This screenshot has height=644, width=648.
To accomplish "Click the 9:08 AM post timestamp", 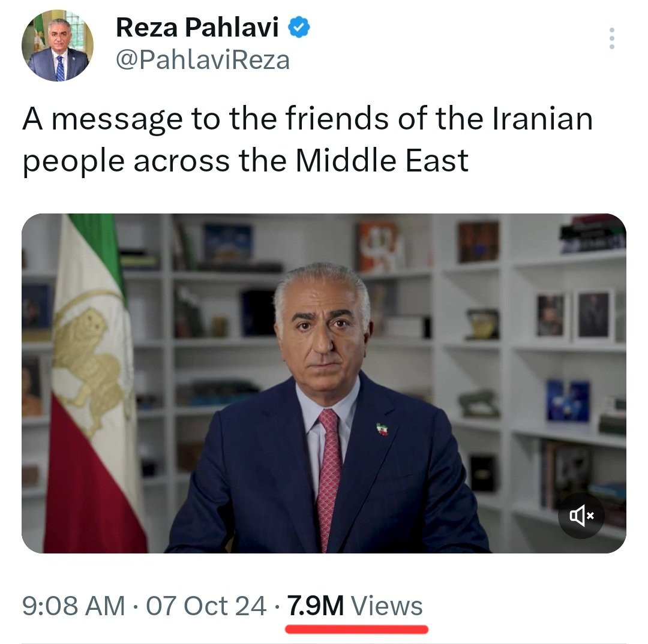I will [x=73, y=606].
